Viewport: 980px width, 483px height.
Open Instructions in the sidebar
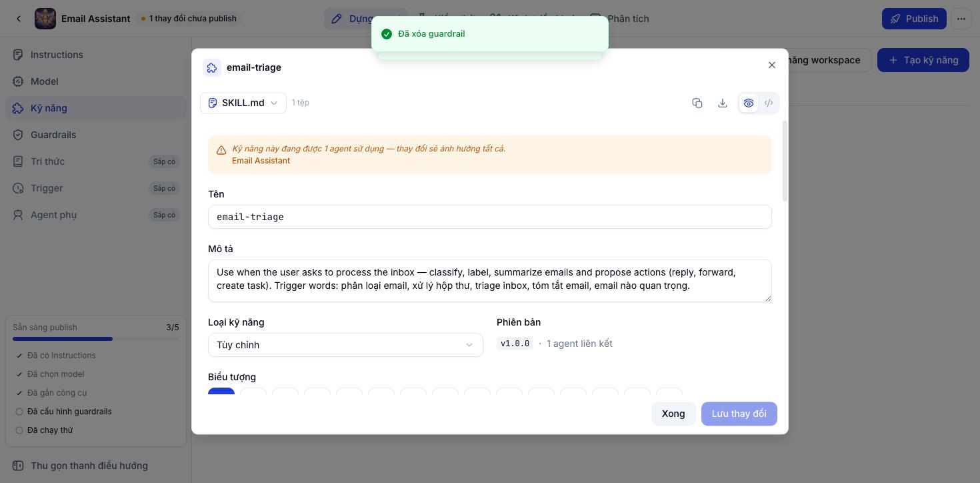coord(57,55)
